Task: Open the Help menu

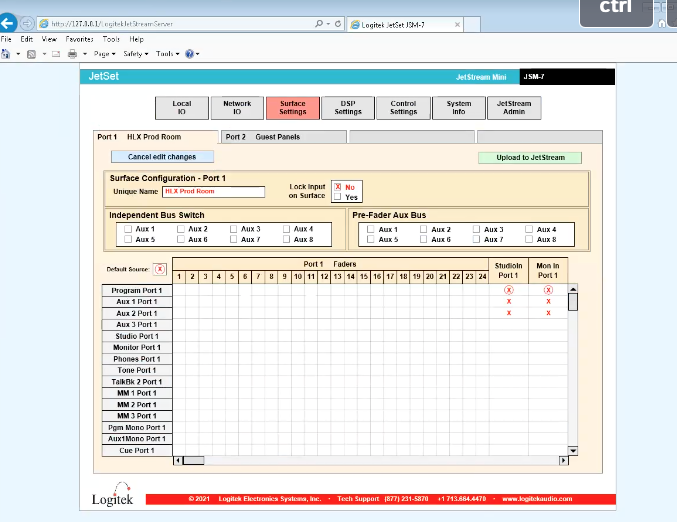Action: (136, 39)
